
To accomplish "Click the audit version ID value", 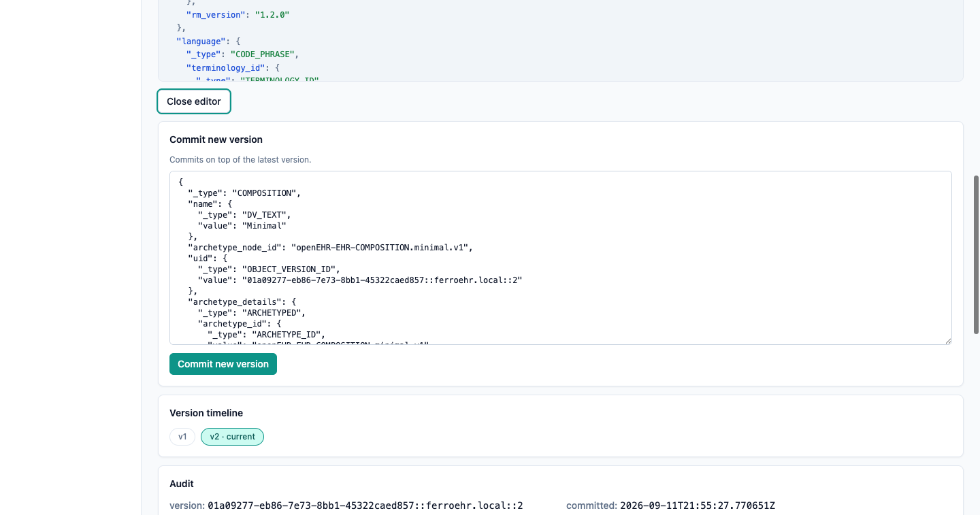I will [x=365, y=505].
